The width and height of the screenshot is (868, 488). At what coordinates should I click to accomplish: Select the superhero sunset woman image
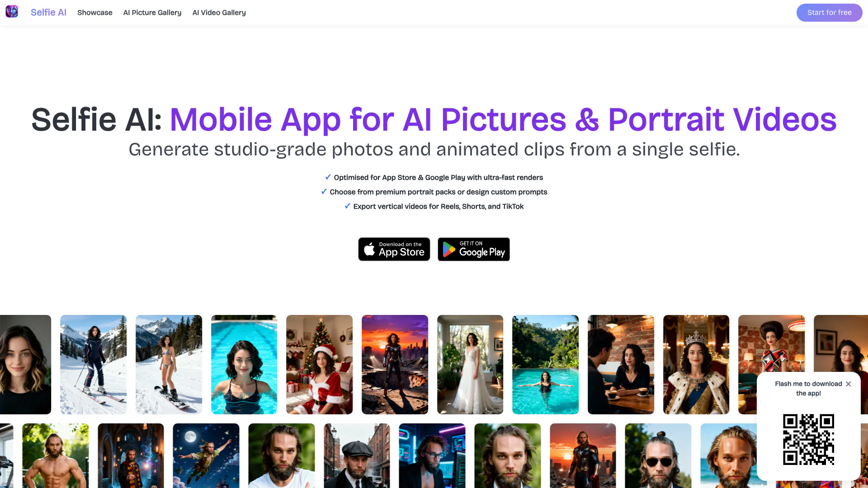[x=395, y=365]
